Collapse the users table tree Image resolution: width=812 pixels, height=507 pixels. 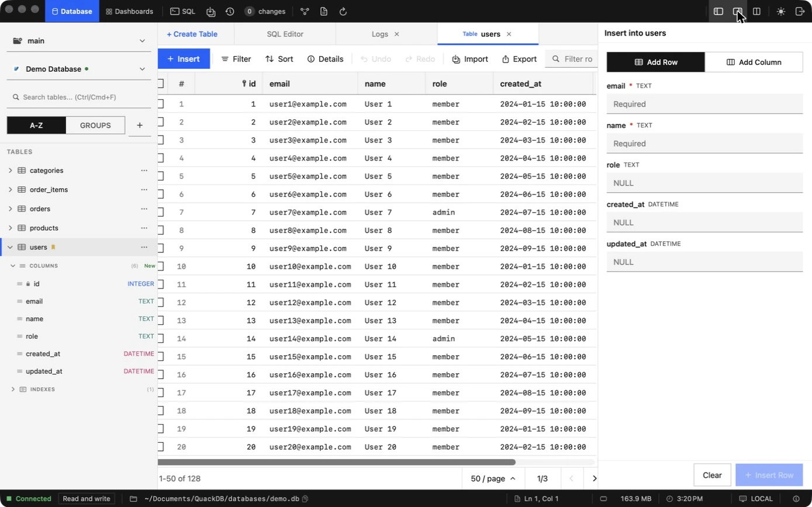(x=10, y=247)
